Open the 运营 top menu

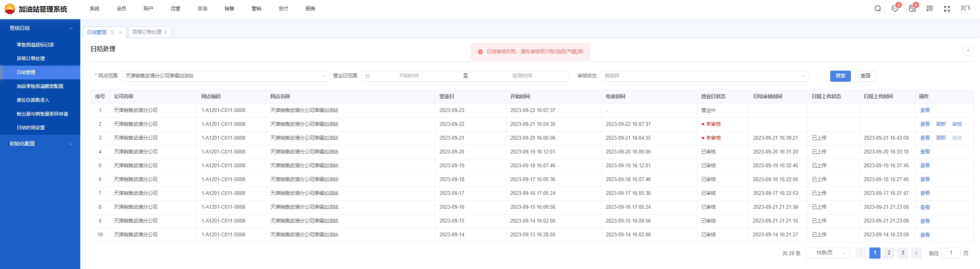[x=175, y=8]
